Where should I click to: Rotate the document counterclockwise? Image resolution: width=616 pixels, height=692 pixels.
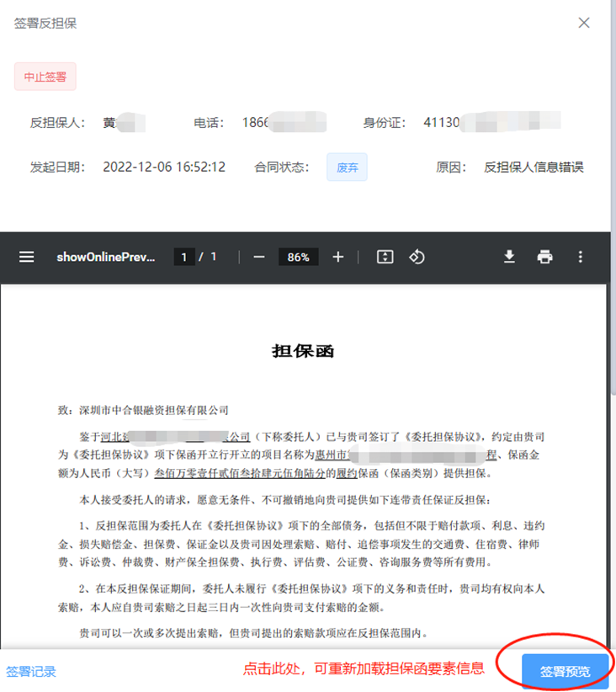(417, 257)
